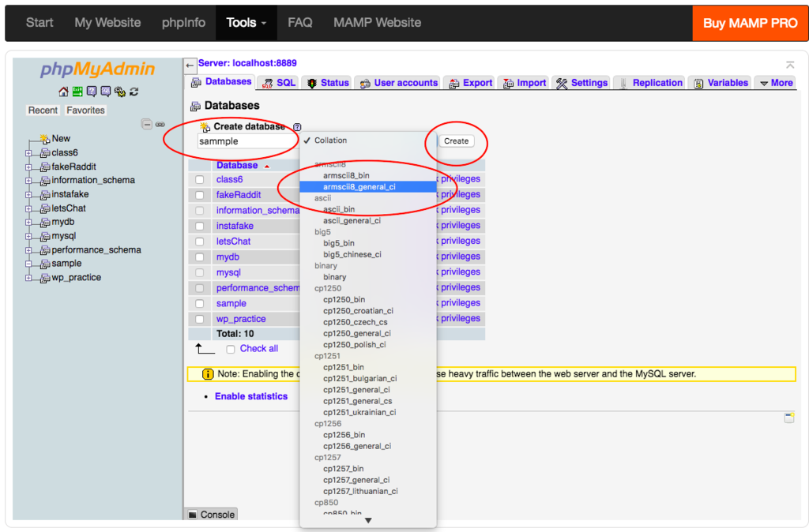
Task: Open the MySQL documentation icon
Action: [x=106, y=92]
